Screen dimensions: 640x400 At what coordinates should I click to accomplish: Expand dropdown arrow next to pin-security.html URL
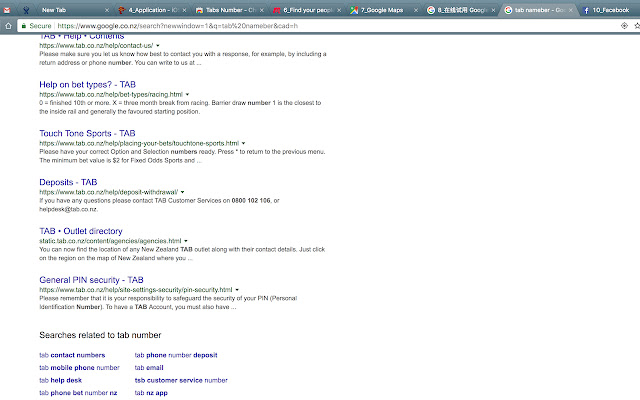tap(237, 290)
